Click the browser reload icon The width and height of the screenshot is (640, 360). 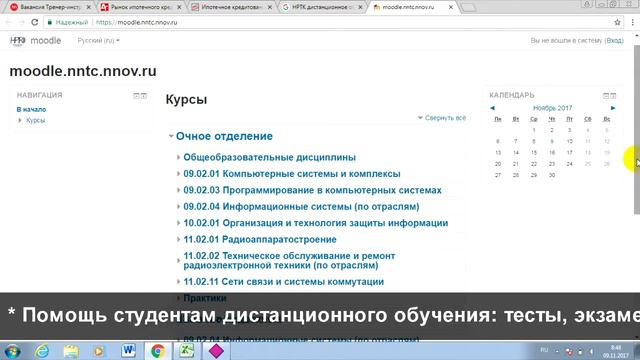tap(35, 22)
